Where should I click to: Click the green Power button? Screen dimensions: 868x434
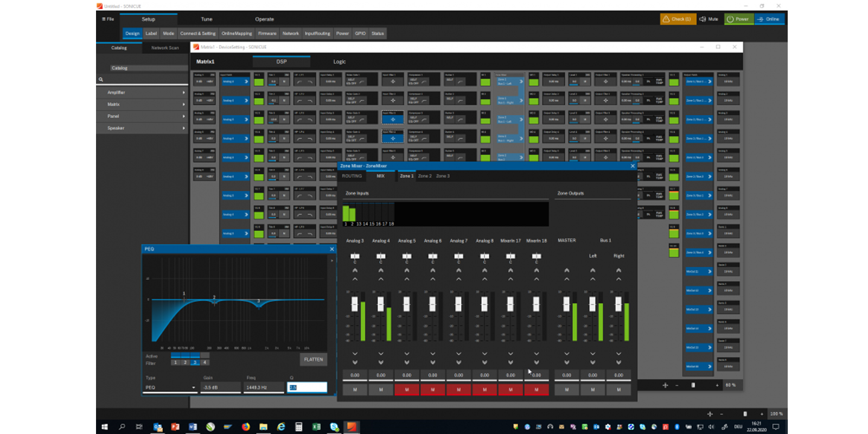tap(738, 19)
